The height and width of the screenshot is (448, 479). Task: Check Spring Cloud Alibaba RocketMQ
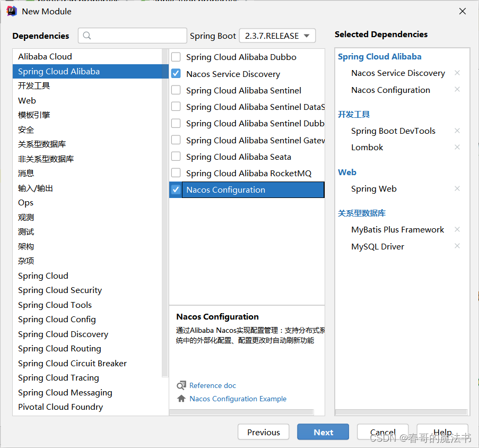(x=176, y=173)
